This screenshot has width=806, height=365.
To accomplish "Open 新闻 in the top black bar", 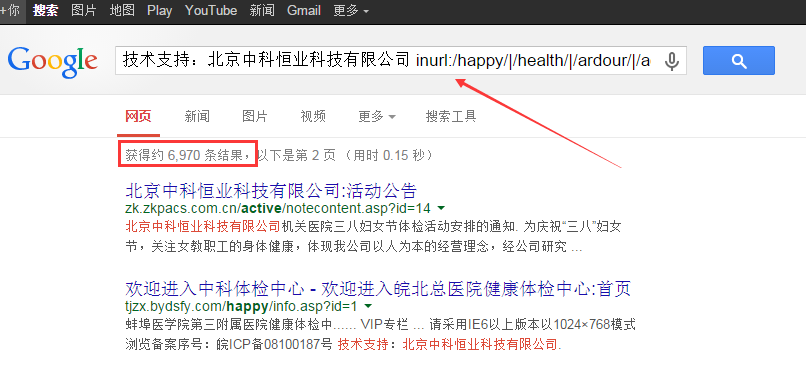I will point(262,10).
